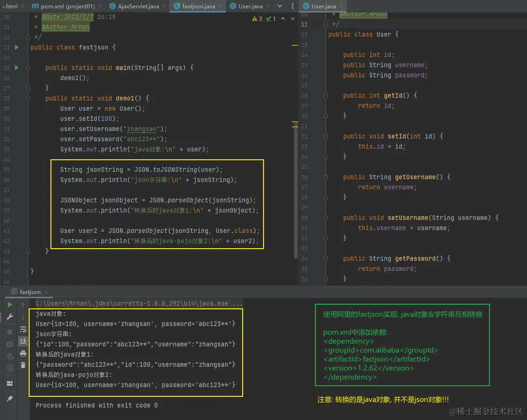Click the 3 warnings indicator in the editor

tap(257, 19)
